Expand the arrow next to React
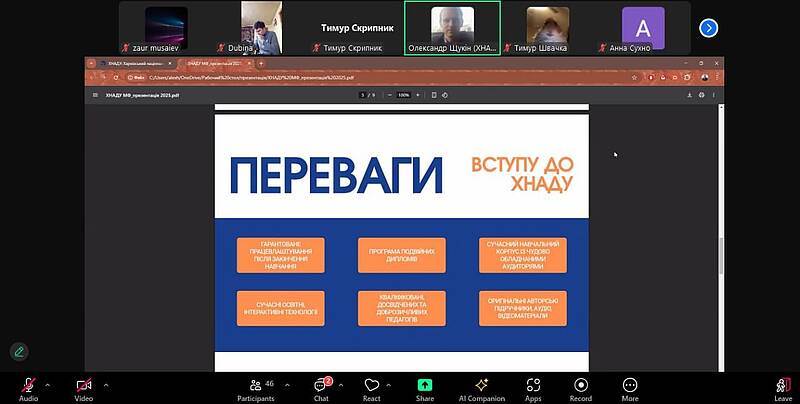Screen dimensions: 800x404 (x=388, y=385)
